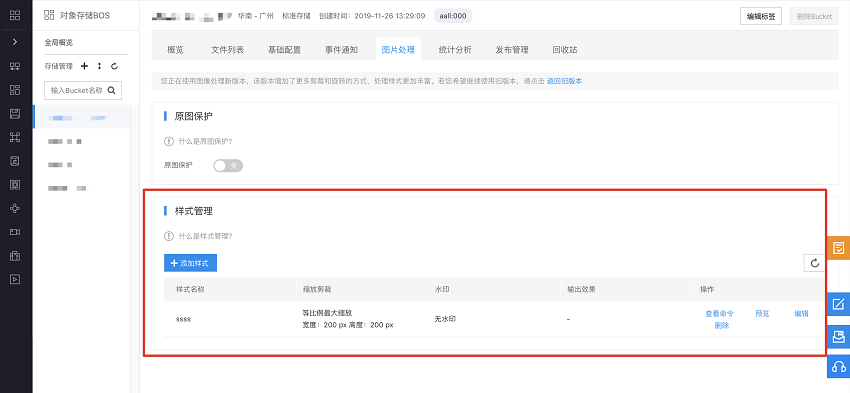Click the blue edit-note floating button
The height and width of the screenshot is (393, 850).
[839, 304]
